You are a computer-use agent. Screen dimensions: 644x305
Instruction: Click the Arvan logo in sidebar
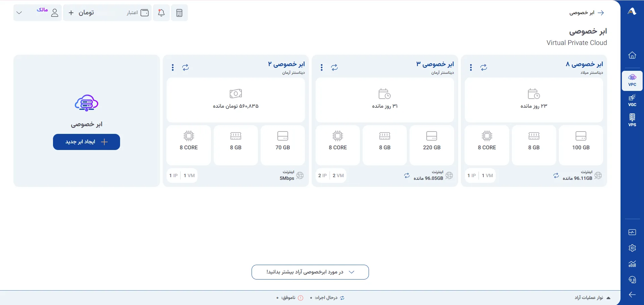(632, 11)
